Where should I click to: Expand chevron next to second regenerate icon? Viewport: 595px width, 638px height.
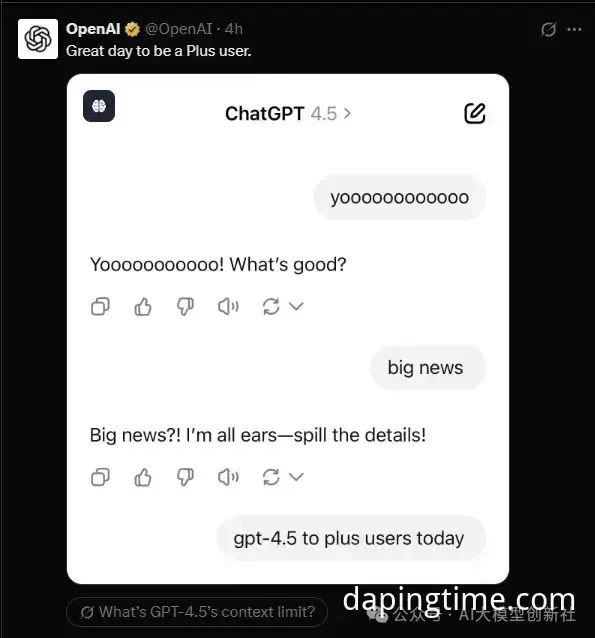click(296, 476)
